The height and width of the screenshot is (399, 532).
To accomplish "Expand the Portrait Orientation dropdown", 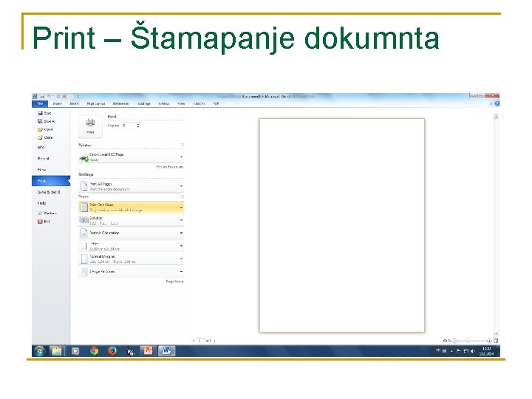I will point(131,233).
